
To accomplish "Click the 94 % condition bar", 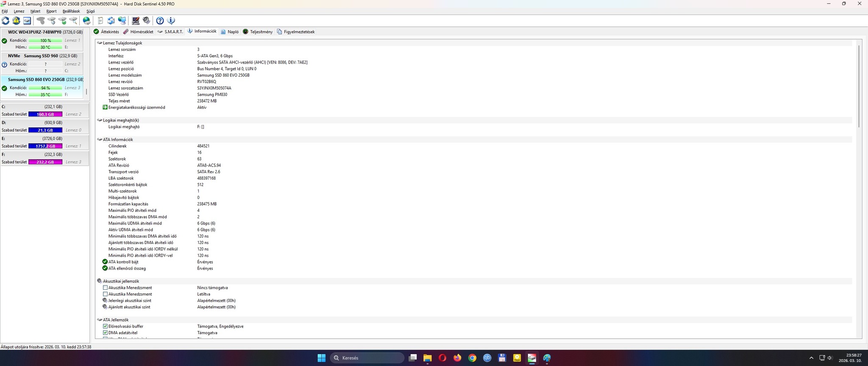I will click(x=45, y=88).
